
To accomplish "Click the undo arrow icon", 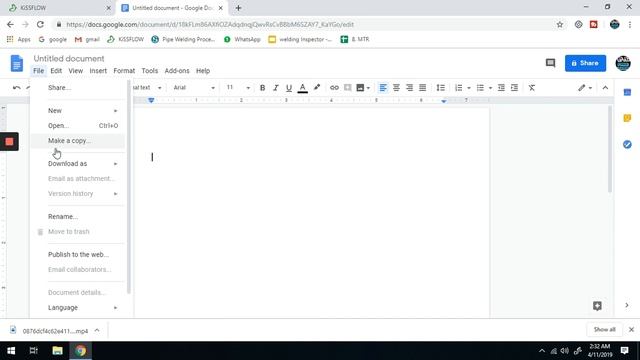I will pyautogui.click(x=16, y=88).
